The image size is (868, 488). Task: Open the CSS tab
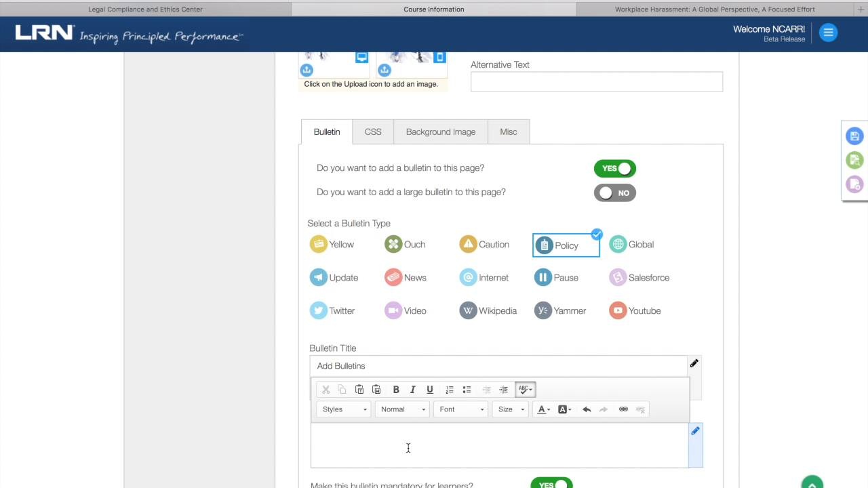pyautogui.click(x=372, y=131)
